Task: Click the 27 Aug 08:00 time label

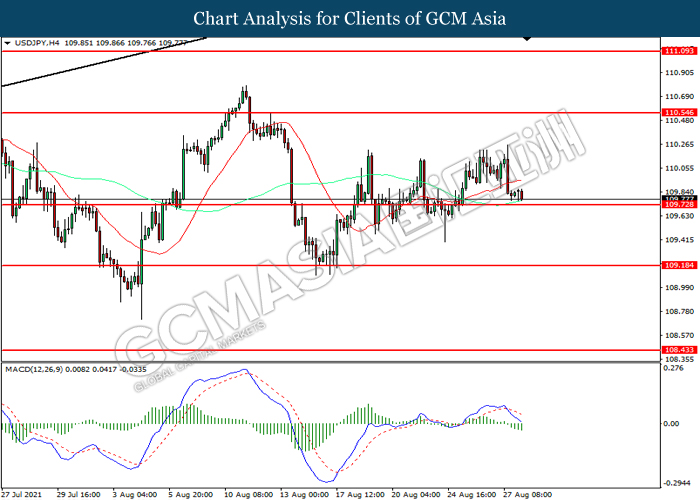Action: click(x=528, y=495)
